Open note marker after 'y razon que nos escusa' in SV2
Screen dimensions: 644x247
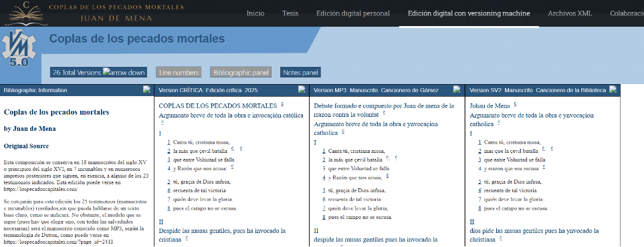point(544,167)
